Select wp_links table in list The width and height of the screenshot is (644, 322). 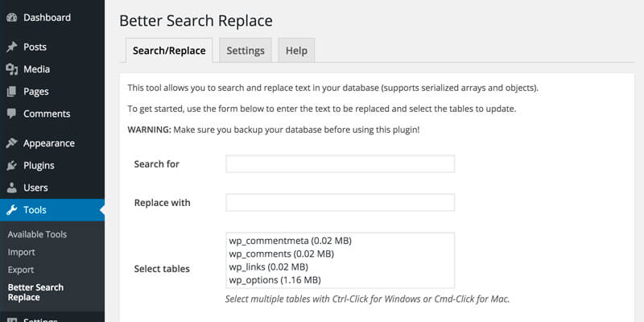pos(268,267)
